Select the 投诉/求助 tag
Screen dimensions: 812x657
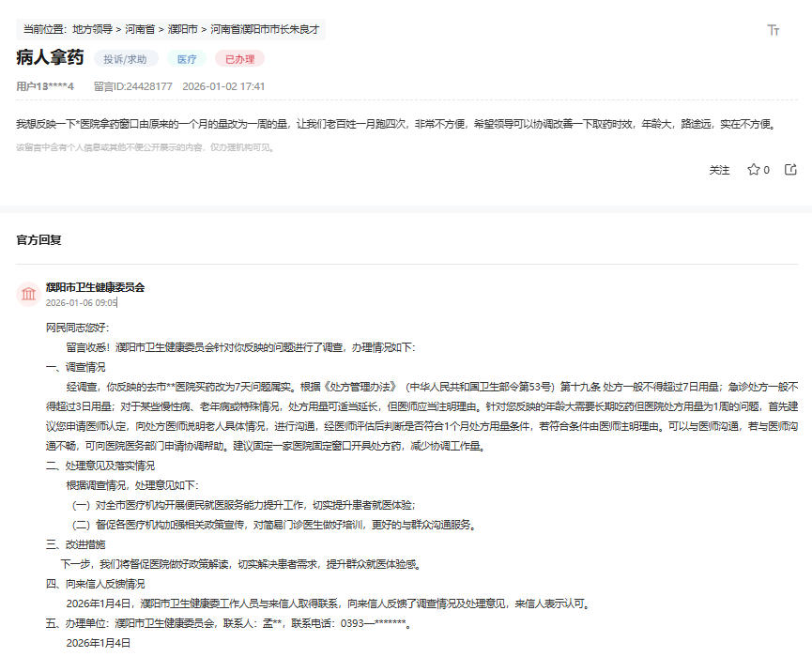click(x=125, y=59)
